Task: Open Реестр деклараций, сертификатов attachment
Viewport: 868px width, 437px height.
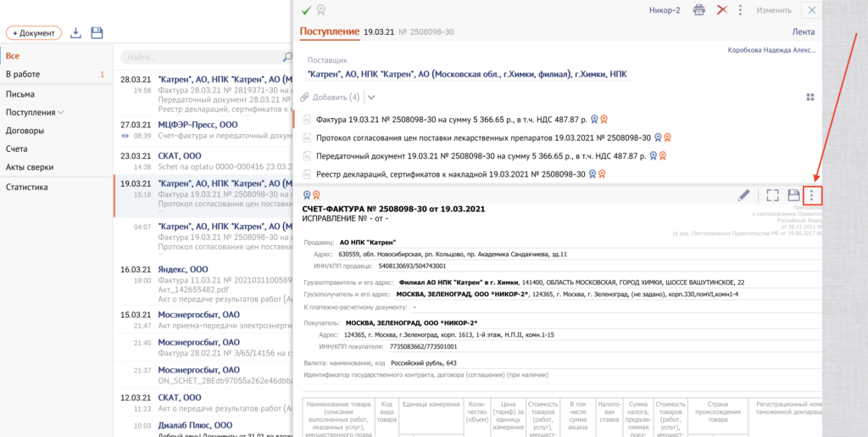Action: tap(450, 174)
